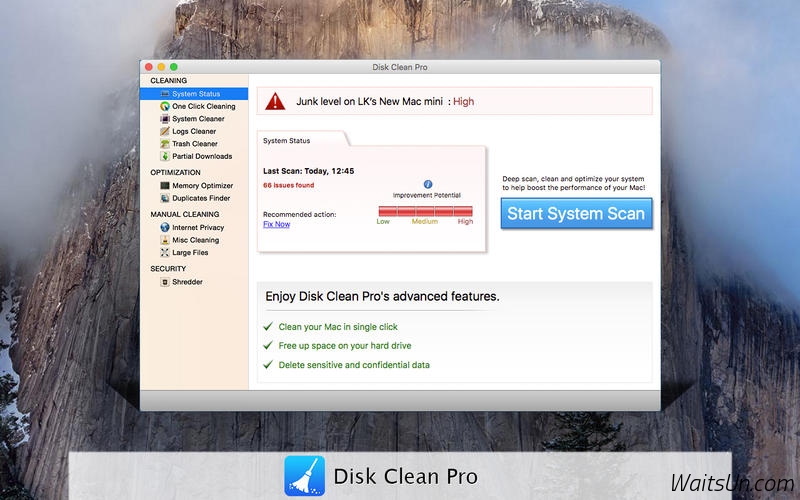
Task: Click the blue info icon above Improvement Potential
Action: point(428,184)
